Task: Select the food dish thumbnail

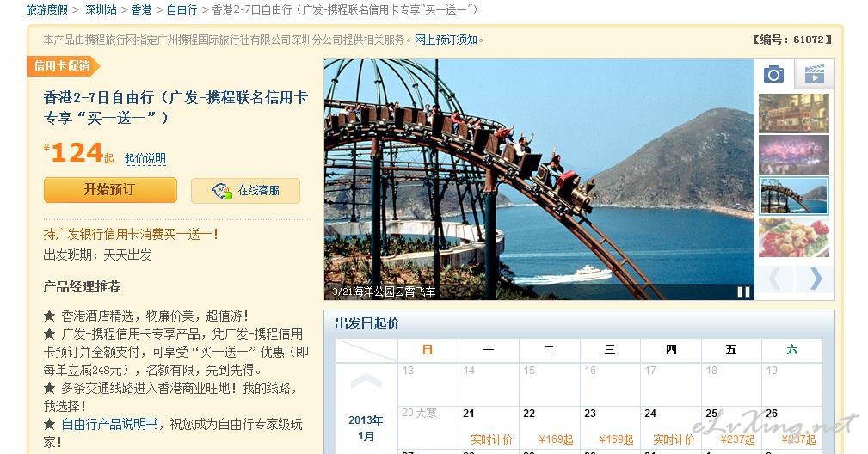Action: (794, 237)
